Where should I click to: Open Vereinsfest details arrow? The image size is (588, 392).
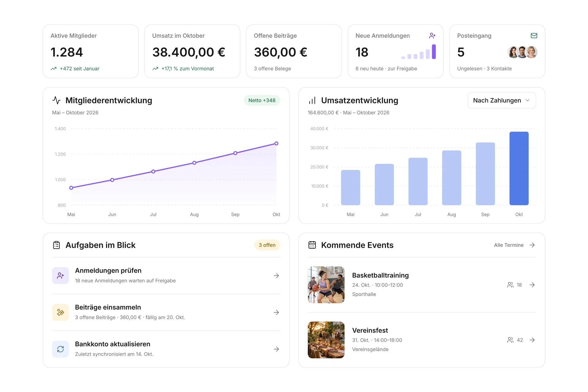(532, 340)
